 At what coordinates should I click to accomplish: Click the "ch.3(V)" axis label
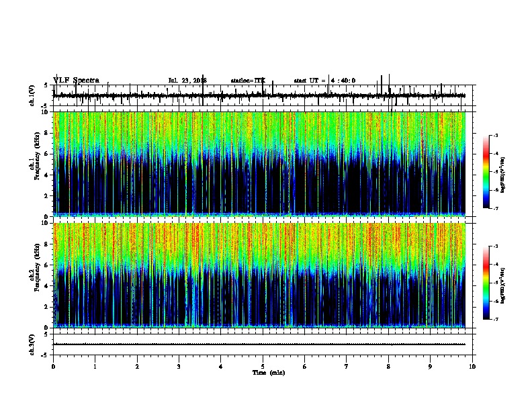pos(32,345)
